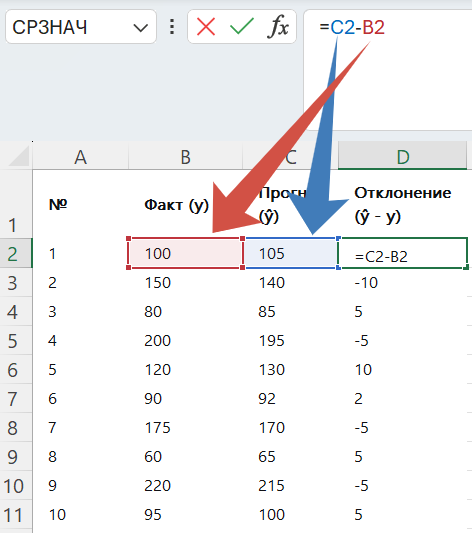Click cell C2 containing 105
472x533 pixels.
tap(291, 253)
